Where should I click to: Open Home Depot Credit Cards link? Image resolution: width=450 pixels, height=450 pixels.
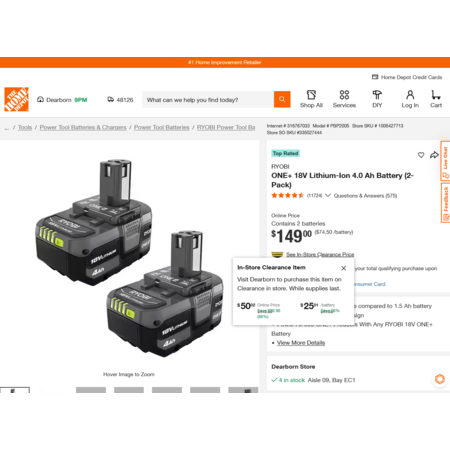tap(407, 77)
